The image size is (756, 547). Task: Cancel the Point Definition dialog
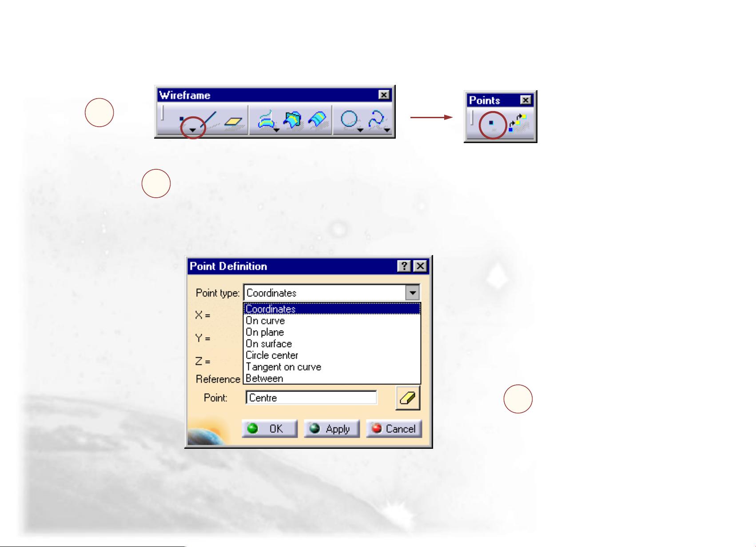(x=394, y=429)
